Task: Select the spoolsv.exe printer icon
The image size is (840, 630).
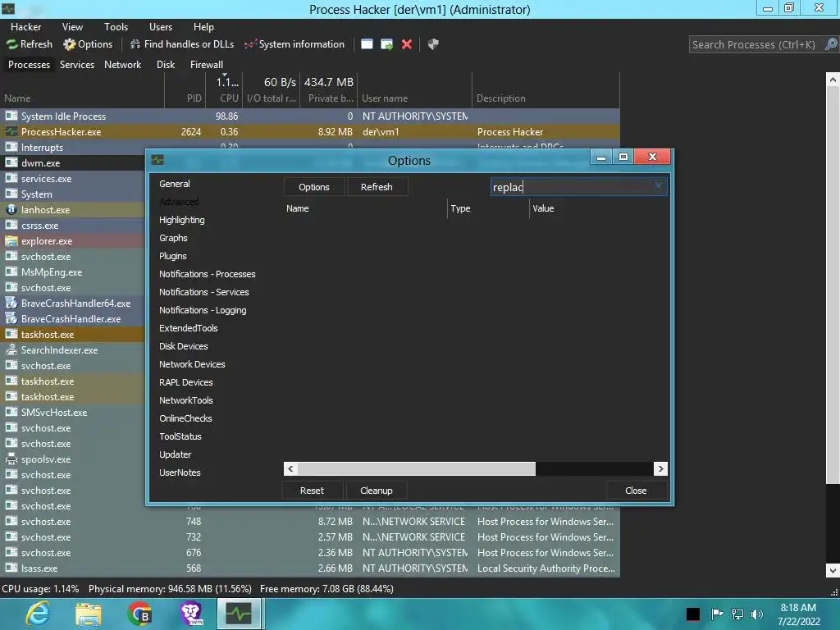Action: (11, 459)
